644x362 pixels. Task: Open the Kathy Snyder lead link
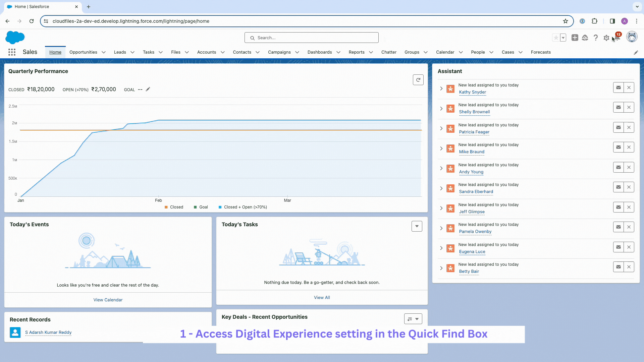click(x=472, y=92)
